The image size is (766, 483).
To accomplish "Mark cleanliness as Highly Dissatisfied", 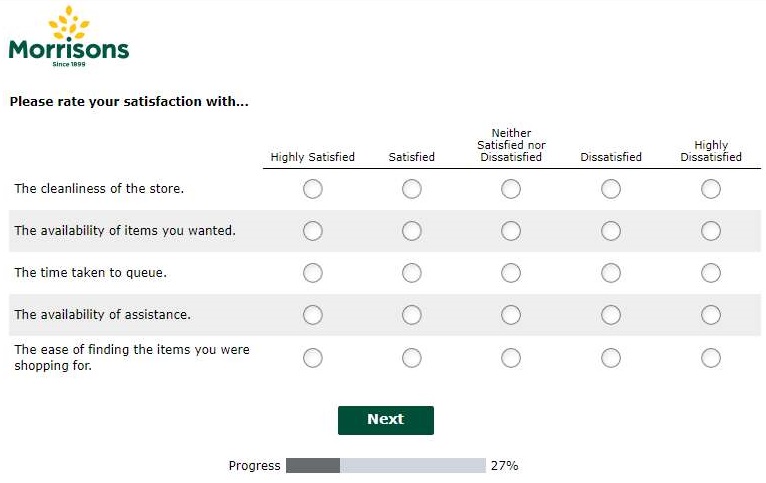I will point(711,189).
